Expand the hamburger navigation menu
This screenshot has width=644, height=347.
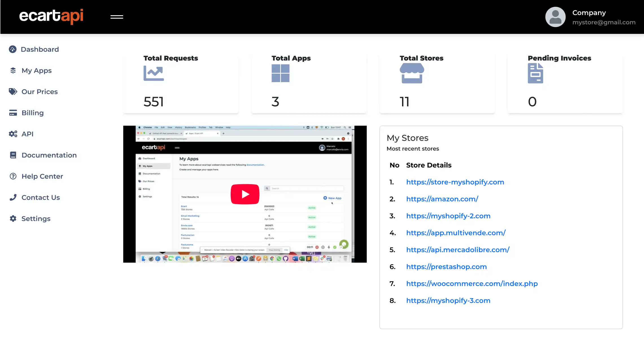click(x=117, y=17)
